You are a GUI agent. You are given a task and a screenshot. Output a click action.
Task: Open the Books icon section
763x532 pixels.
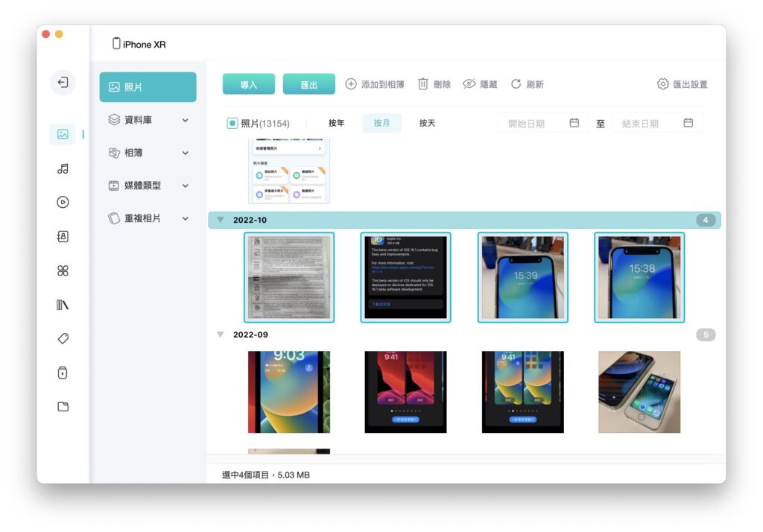(63, 305)
